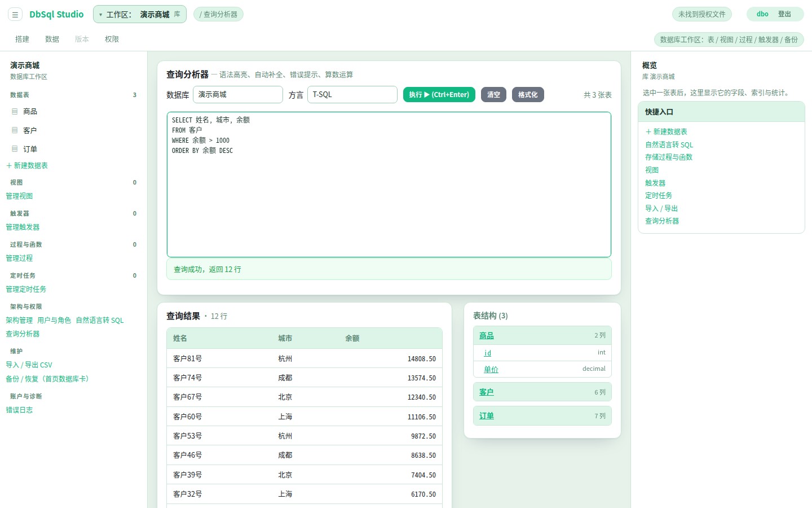Open 用户与角色 in the sidebar
The height and width of the screenshot is (508, 812).
click(54, 320)
